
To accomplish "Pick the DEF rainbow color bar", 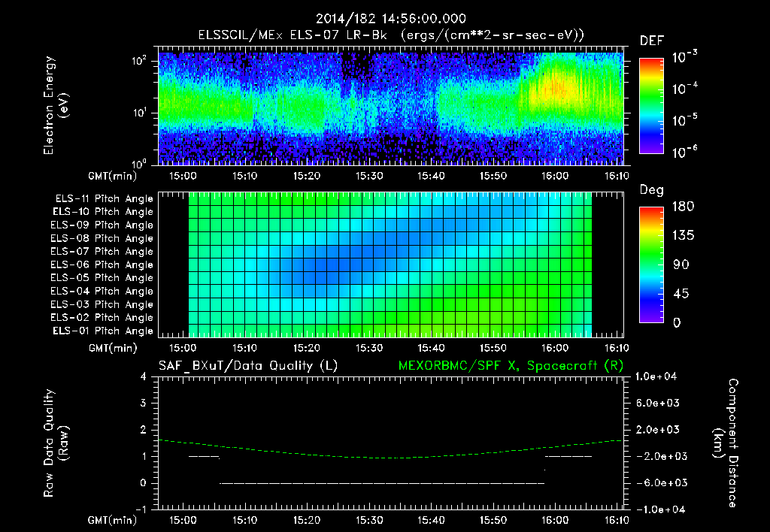I will click(652, 105).
